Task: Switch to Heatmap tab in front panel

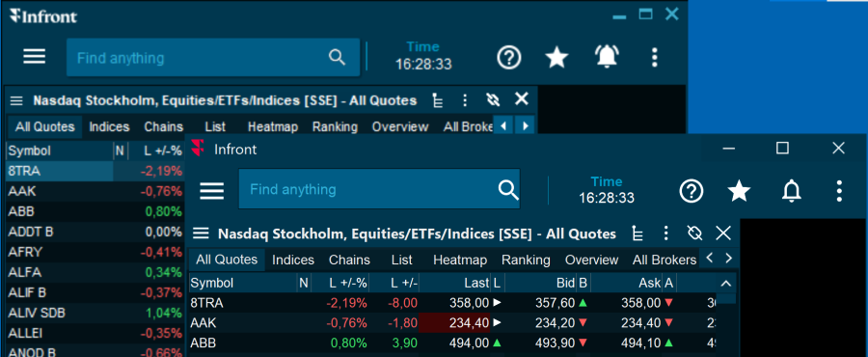Action: click(x=460, y=260)
